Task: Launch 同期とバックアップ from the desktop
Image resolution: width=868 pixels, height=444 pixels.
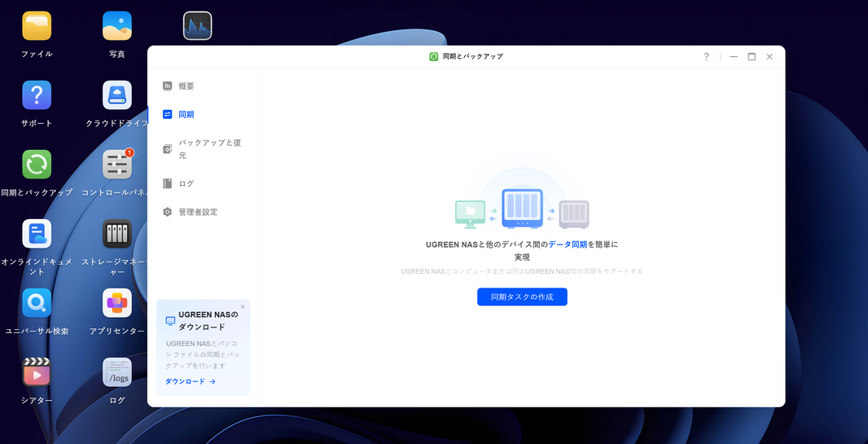Action: pos(37,165)
